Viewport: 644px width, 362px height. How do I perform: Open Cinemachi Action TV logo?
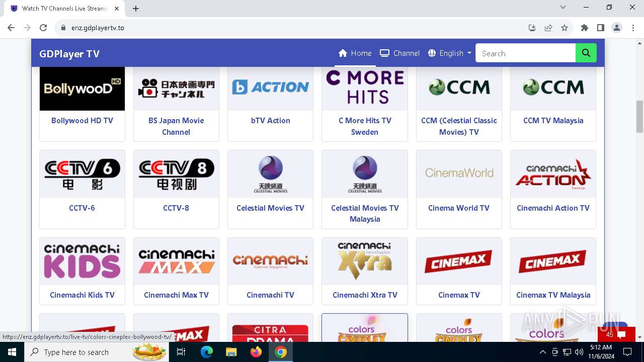553,174
